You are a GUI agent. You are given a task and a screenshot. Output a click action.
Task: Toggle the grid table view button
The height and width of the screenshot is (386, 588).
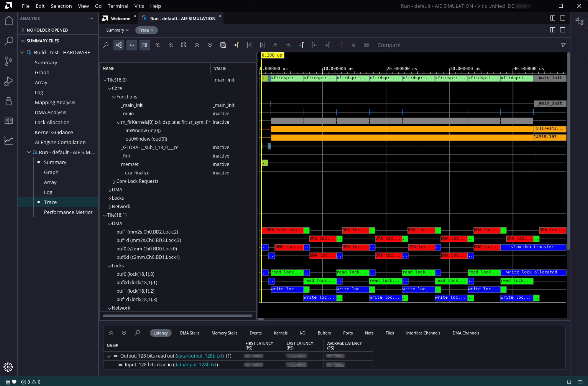coord(145,45)
